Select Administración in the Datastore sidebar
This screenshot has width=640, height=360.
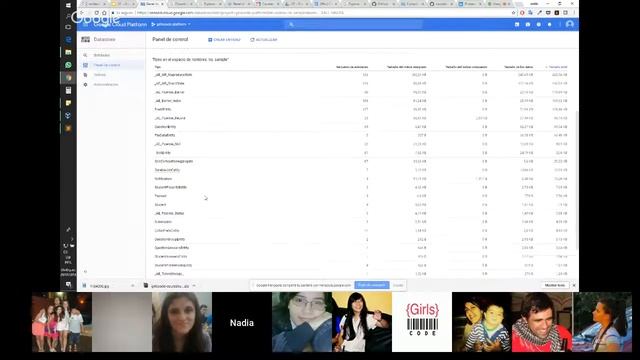pos(106,84)
